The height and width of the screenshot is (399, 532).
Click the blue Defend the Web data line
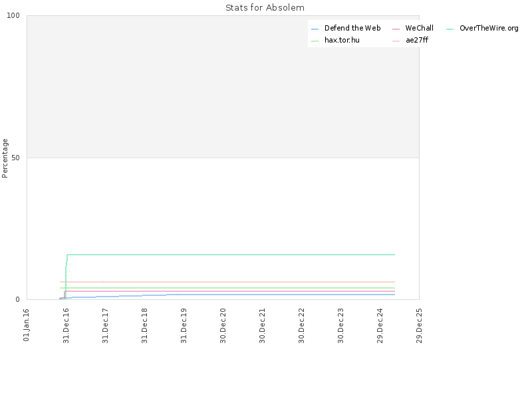coord(227,295)
